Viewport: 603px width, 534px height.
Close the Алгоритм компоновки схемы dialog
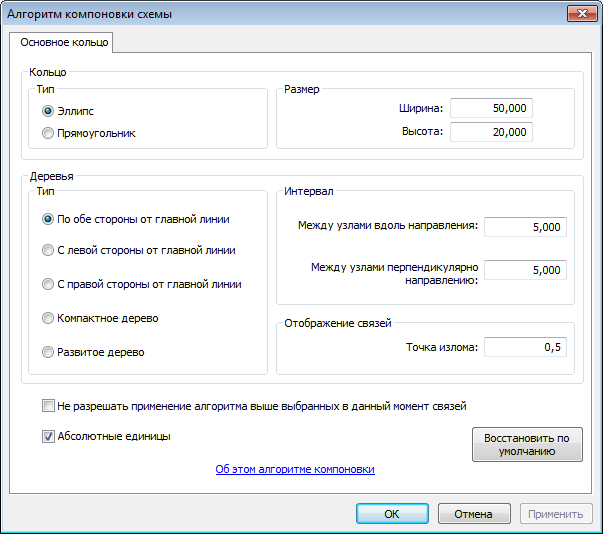tap(577, 13)
